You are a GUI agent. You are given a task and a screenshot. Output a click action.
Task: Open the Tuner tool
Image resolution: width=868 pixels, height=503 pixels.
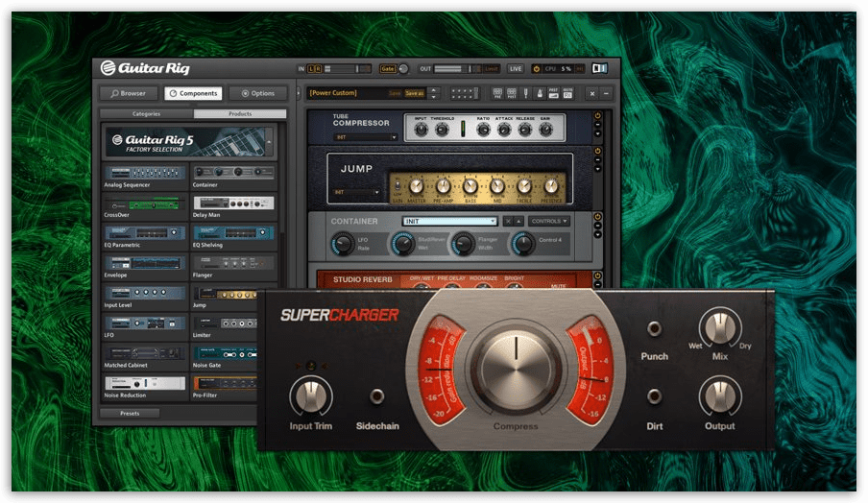click(x=526, y=93)
